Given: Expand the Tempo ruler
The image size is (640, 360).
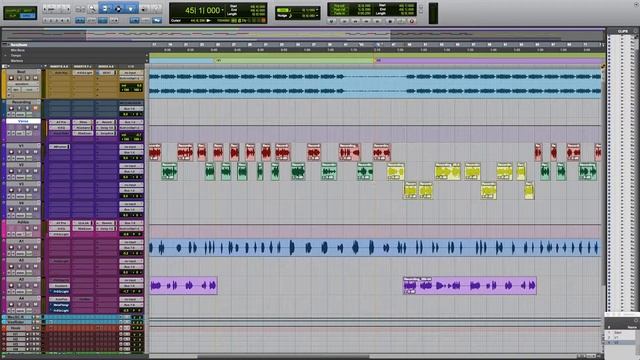Looking at the screenshot, I should coord(5,55).
